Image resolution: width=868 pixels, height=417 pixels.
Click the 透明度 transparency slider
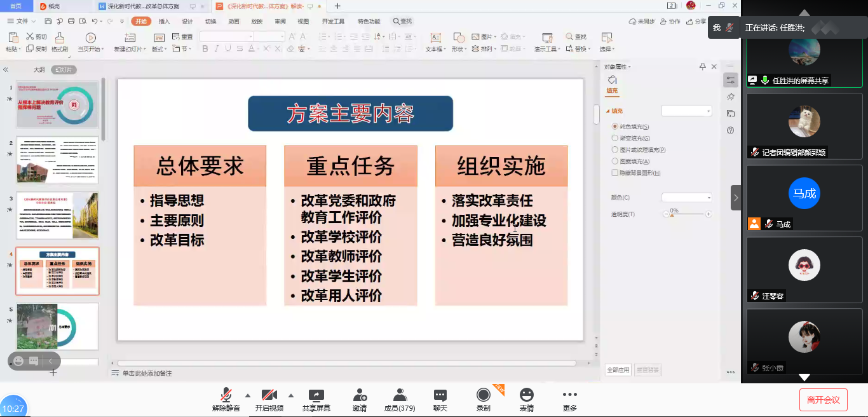click(687, 214)
